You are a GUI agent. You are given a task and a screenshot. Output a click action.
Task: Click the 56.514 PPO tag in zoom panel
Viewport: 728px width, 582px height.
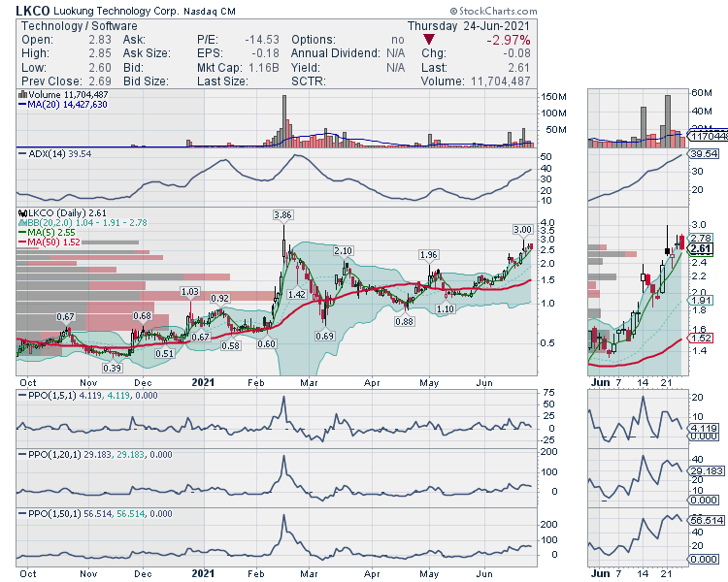tap(707, 520)
